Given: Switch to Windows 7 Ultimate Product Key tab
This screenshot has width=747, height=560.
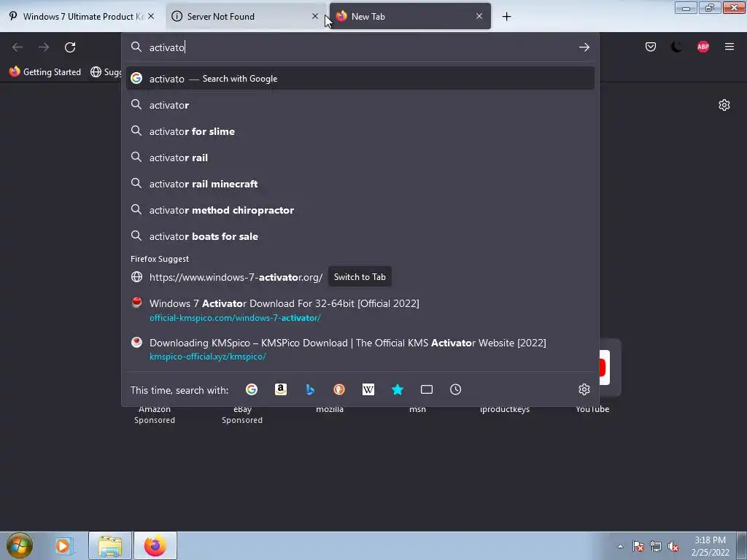Looking at the screenshot, I should click(x=81, y=16).
